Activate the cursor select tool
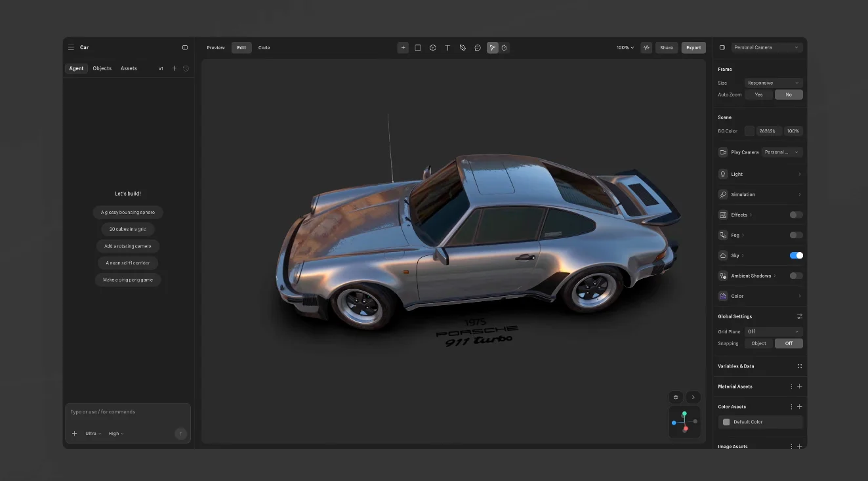Image resolution: width=868 pixels, height=481 pixels. point(492,47)
